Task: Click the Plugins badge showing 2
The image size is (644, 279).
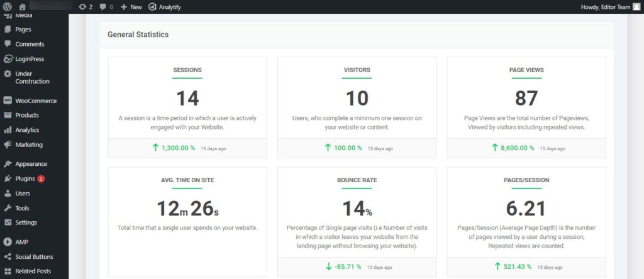Action: pyautogui.click(x=41, y=179)
